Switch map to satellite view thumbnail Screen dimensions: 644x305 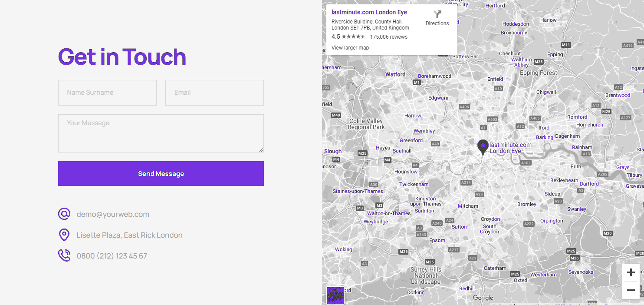(335, 295)
